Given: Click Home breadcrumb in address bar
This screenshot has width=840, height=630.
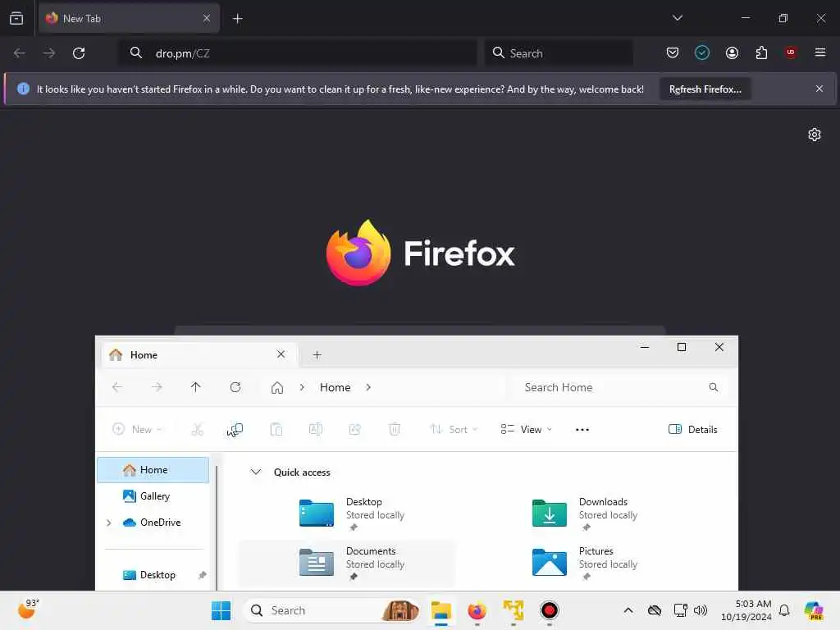Looking at the screenshot, I should [335, 387].
